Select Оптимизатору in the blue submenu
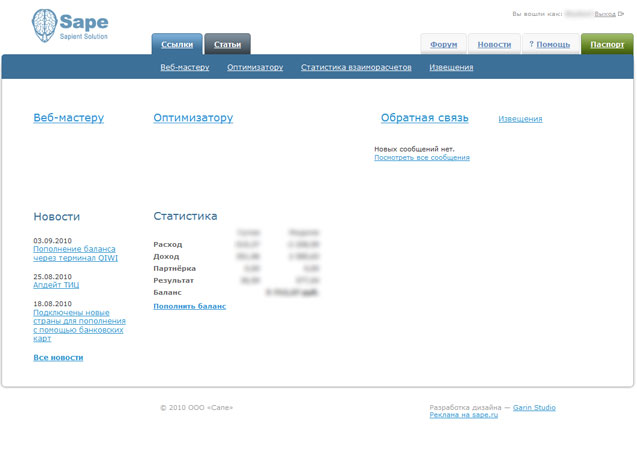The height and width of the screenshot is (460, 637). (255, 67)
